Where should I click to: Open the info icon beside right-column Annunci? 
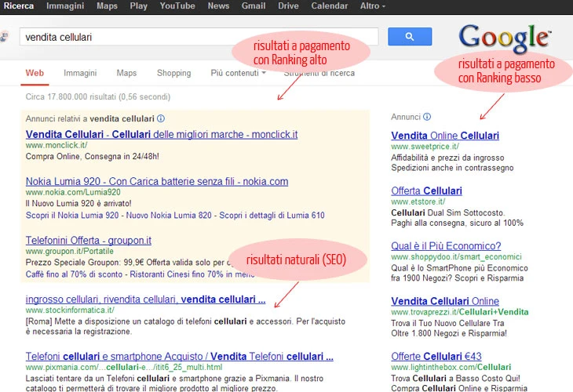pos(427,117)
